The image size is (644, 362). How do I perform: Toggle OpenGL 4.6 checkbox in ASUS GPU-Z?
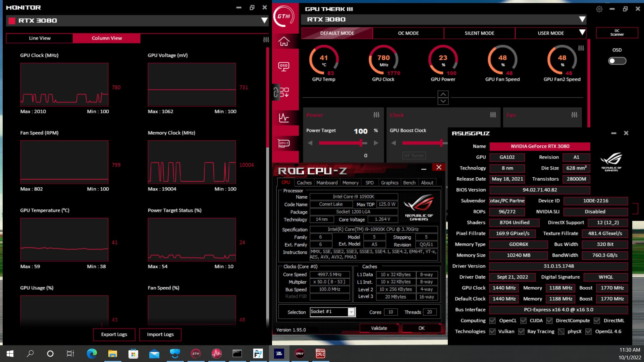588,331
